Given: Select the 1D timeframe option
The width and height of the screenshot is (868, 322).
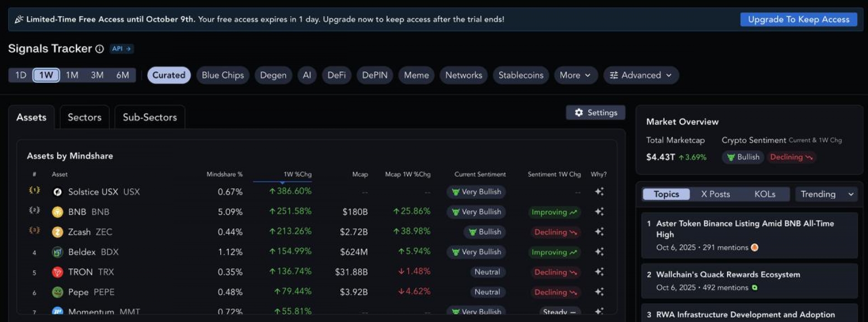Looking at the screenshot, I should (x=21, y=75).
